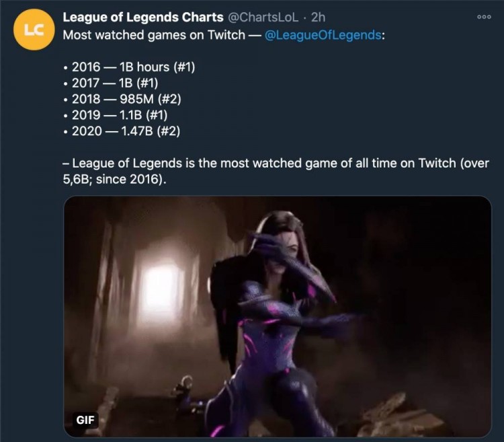Open League of Legends Charts display name
The width and height of the screenshot is (504, 442).
(142, 17)
